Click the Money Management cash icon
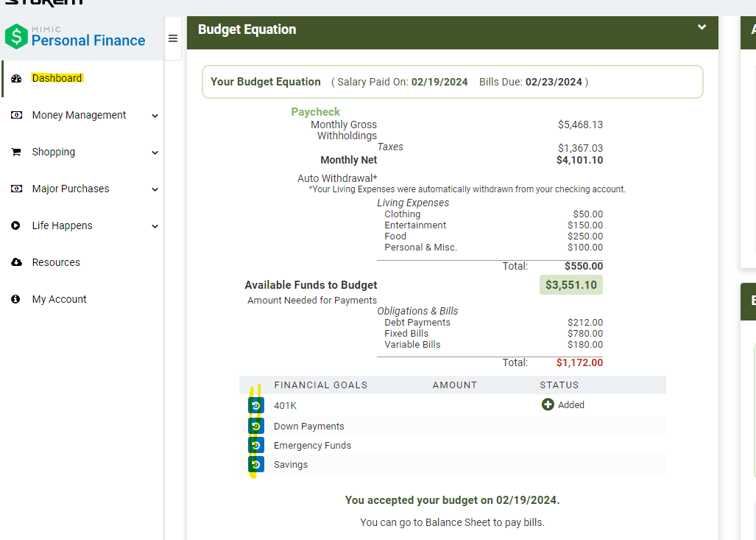Image resolution: width=756 pixels, height=540 pixels. [x=16, y=116]
